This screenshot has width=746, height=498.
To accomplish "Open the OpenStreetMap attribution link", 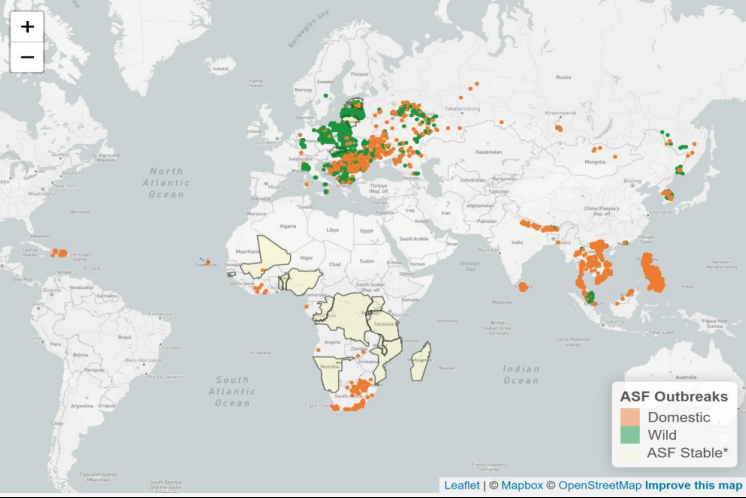I will [x=598, y=485].
